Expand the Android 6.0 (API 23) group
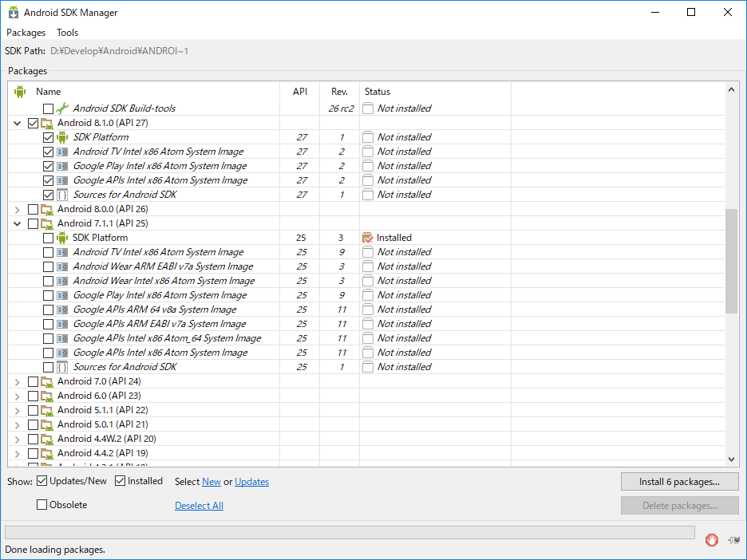This screenshot has width=747, height=560. tap(18, 396)
